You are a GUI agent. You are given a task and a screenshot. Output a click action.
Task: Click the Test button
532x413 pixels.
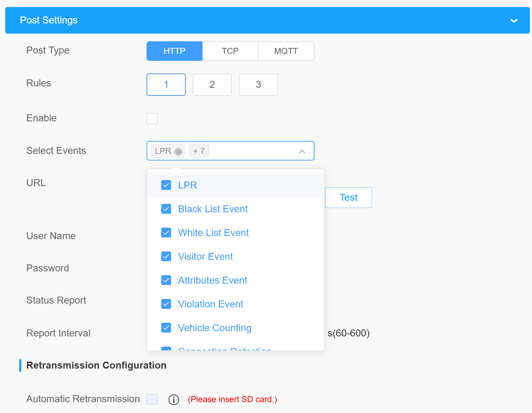pos(348,198)
